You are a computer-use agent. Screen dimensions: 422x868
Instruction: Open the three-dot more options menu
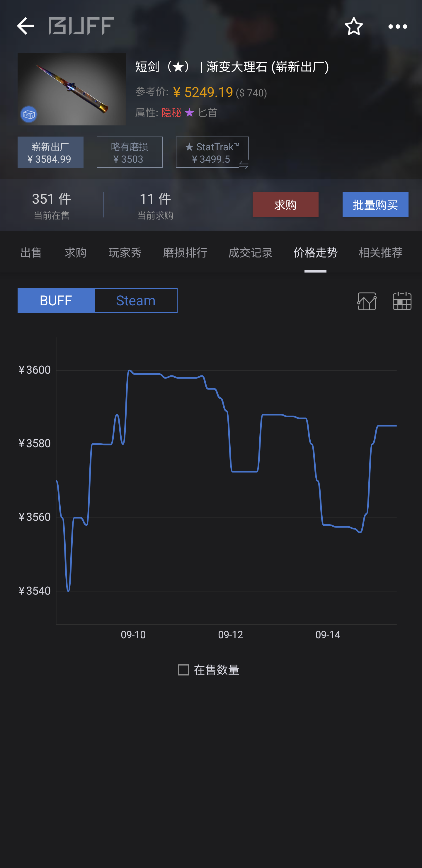(398, 26)
